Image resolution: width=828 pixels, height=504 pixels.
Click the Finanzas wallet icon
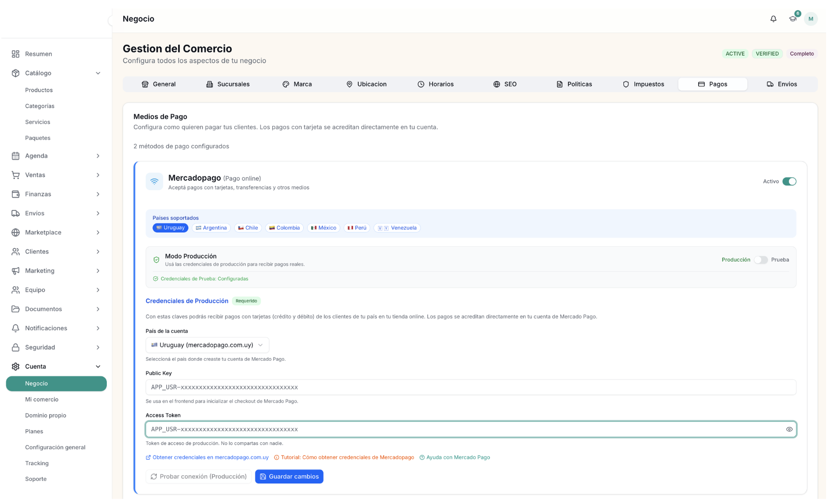pyautogui.click(x=15, y=194)
